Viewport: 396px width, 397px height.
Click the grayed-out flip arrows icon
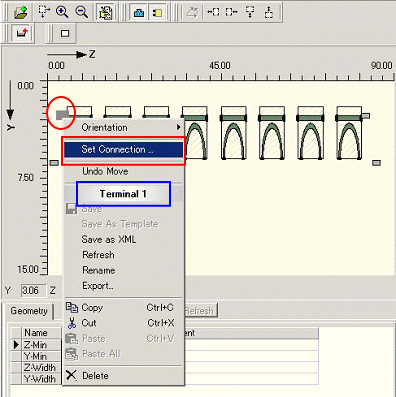(x=192, y=12)
